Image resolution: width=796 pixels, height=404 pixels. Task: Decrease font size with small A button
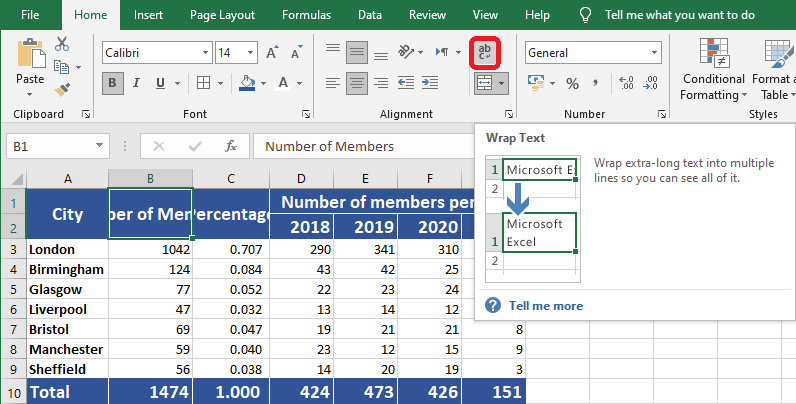click(296, 52)
